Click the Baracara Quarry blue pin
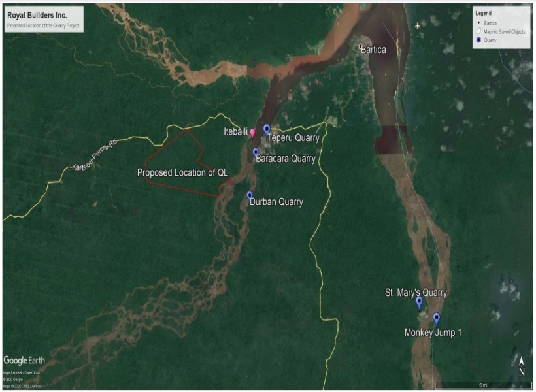Viewport: 536px width, 392px height. coord(256,152)
